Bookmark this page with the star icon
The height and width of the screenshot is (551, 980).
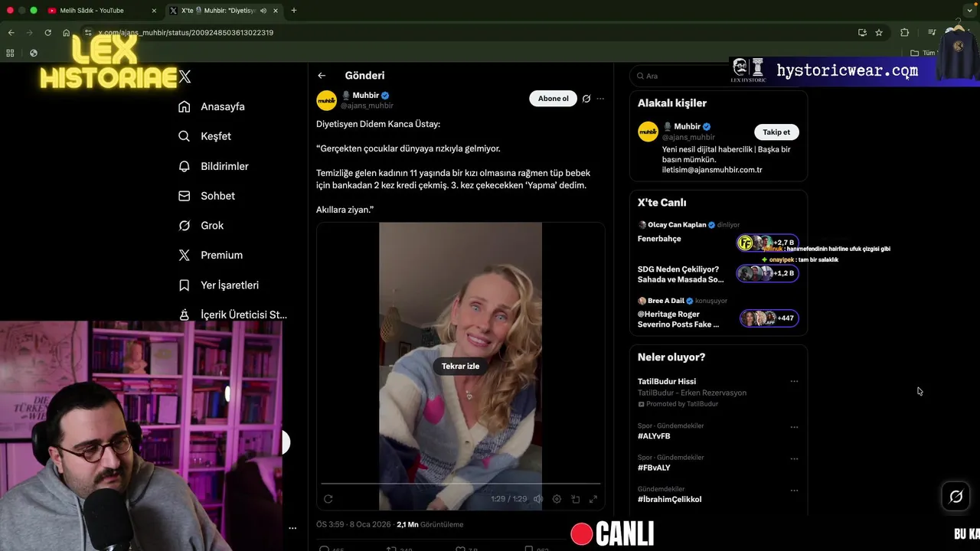[x=879, y=33]
